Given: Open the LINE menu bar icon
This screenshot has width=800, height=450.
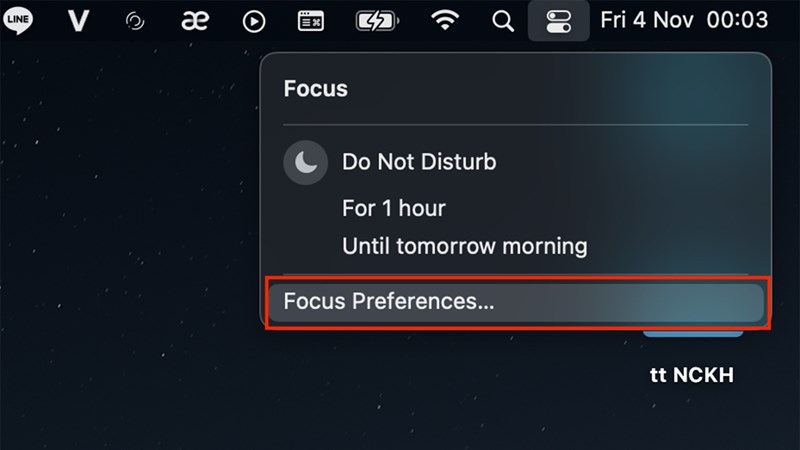Looking at the screenshot, I should tap(19, 20).
